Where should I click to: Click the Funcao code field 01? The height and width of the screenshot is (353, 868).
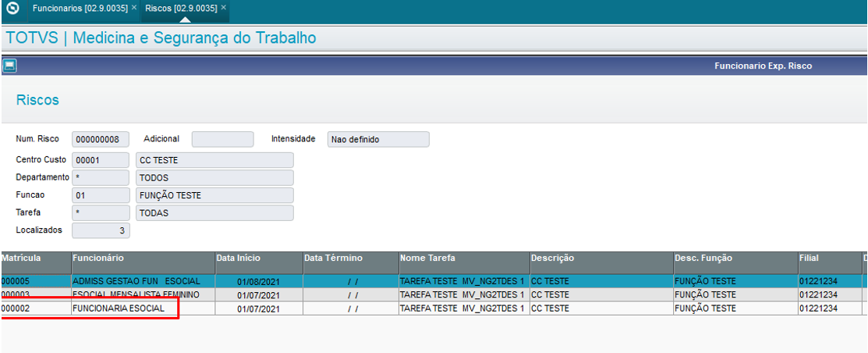(101, 195)
